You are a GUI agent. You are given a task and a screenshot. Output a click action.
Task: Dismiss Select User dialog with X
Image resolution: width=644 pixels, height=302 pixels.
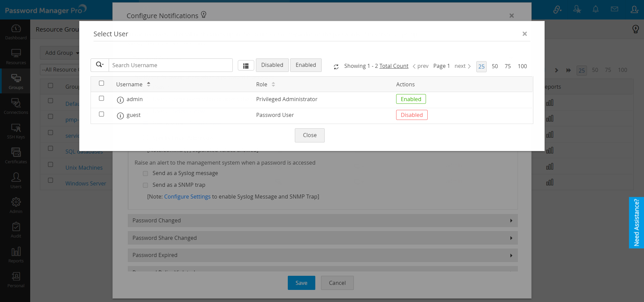click(525, 34)
